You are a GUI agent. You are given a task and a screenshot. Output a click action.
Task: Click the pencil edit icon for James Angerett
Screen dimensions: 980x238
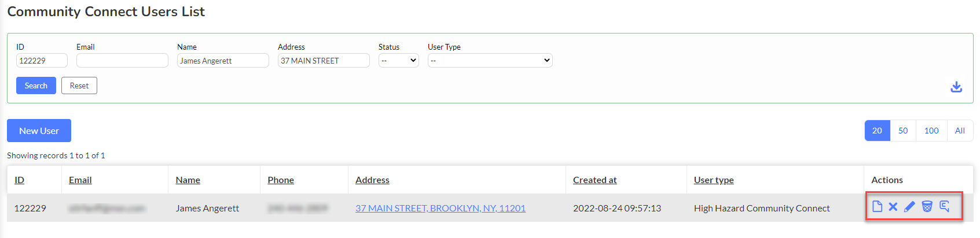pyautogui.click(x=909, y=206)
